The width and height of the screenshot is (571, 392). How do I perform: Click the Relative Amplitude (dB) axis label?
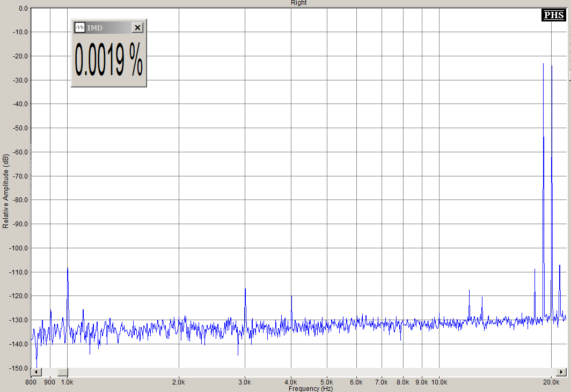pos(5,191)
